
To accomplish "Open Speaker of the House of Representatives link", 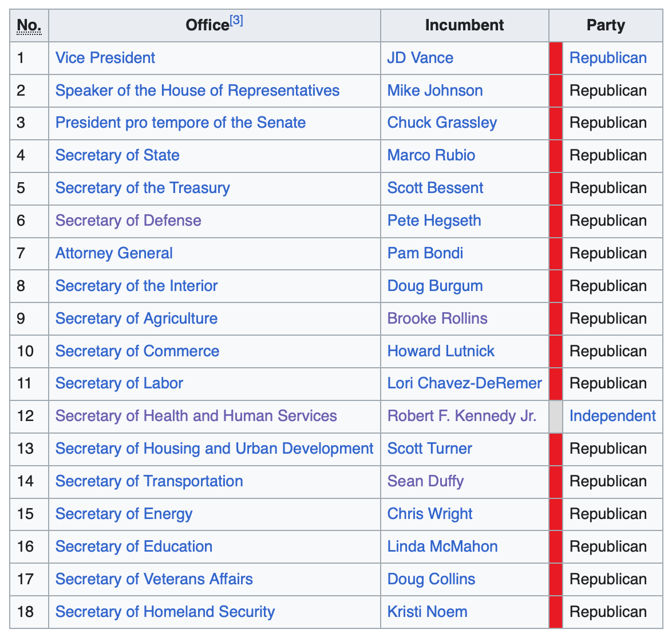I will [197, 91].
